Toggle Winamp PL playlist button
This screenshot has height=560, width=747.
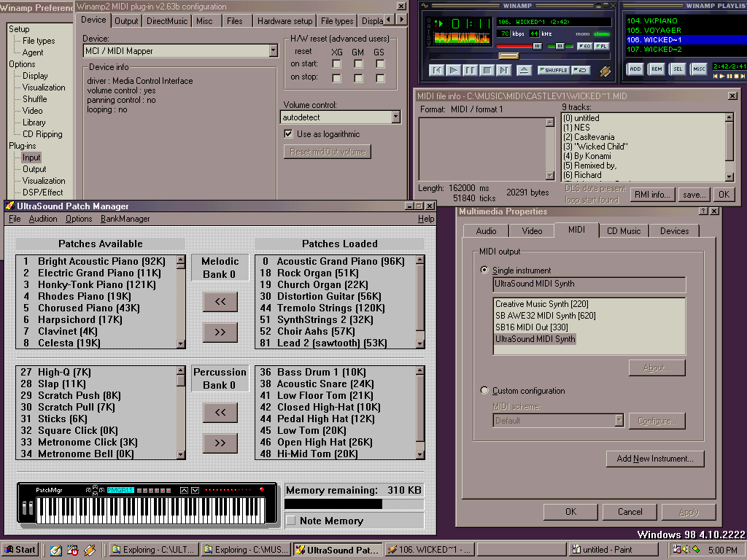[602, 46]
